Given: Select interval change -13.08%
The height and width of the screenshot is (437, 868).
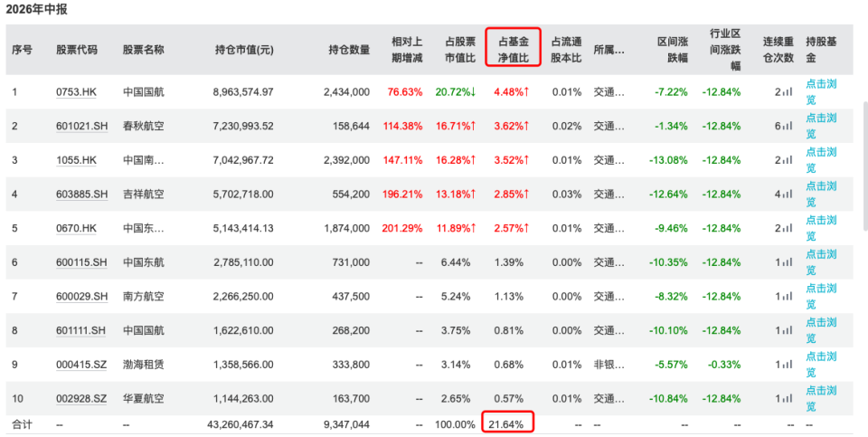Looking at the screenshot, I should (x=669, y=160).
